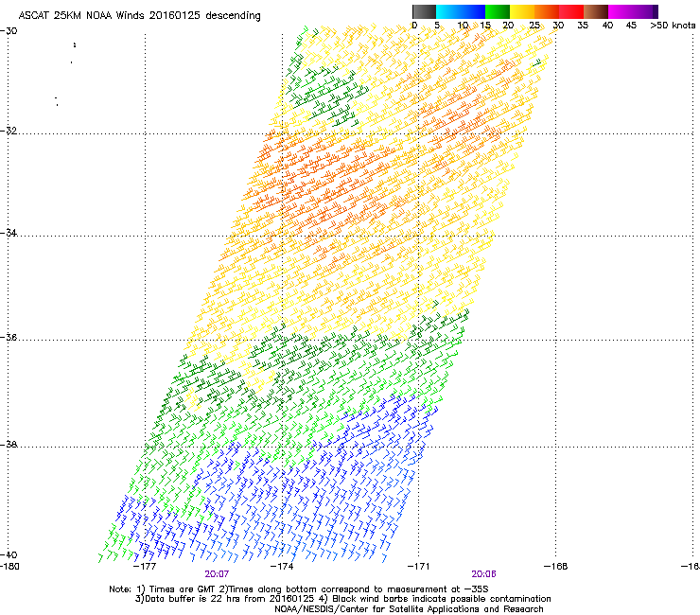
Task: Click the yellow 20-25 knots legend swatch
Action: tap(522, 11)
